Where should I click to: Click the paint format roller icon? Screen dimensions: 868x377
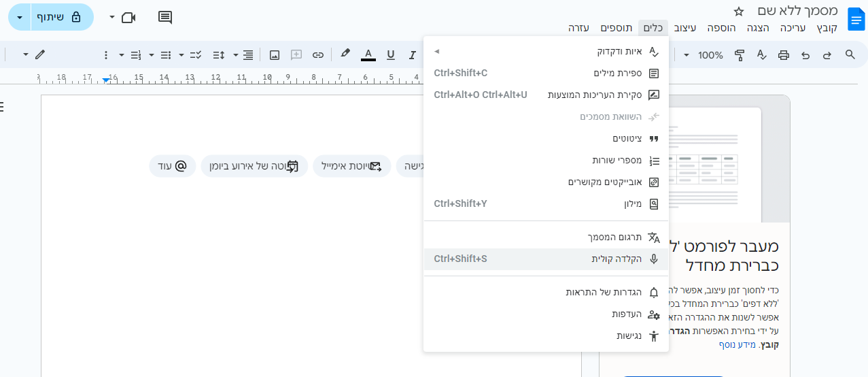(740, 55)
